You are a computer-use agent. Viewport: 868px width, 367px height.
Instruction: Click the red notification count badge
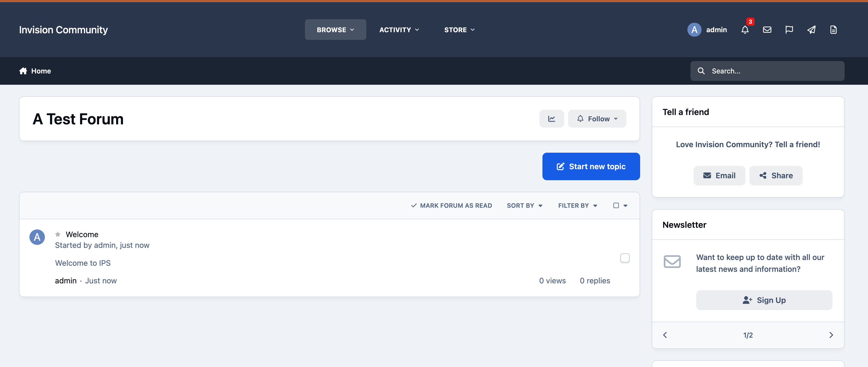click(x=750, y=22)
